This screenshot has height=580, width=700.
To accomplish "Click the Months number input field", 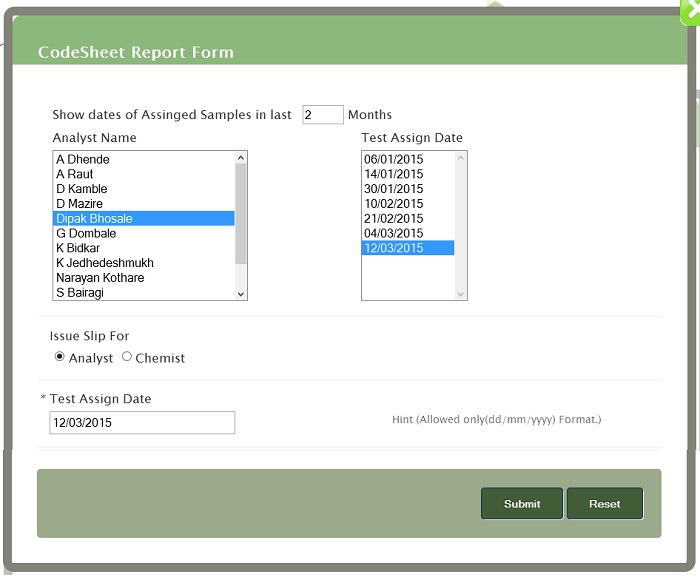I will point(322,115).
